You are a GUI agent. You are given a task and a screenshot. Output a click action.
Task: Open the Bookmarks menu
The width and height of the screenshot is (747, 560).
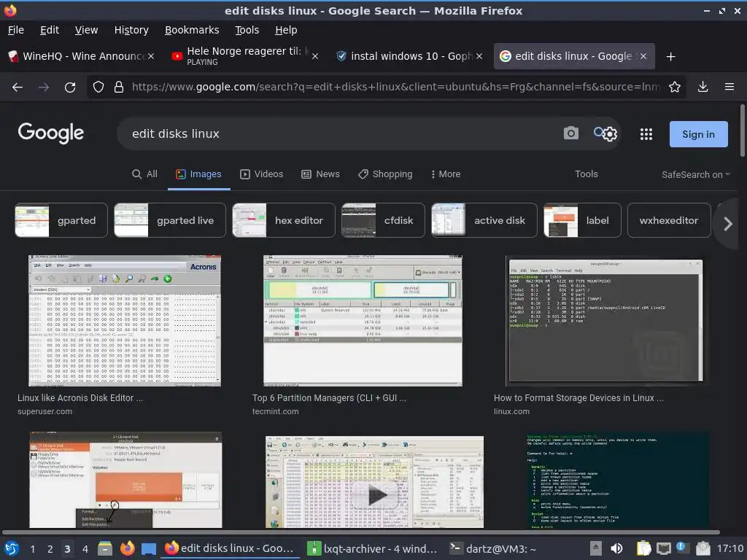pyautogui.click(x=192, y=30)
